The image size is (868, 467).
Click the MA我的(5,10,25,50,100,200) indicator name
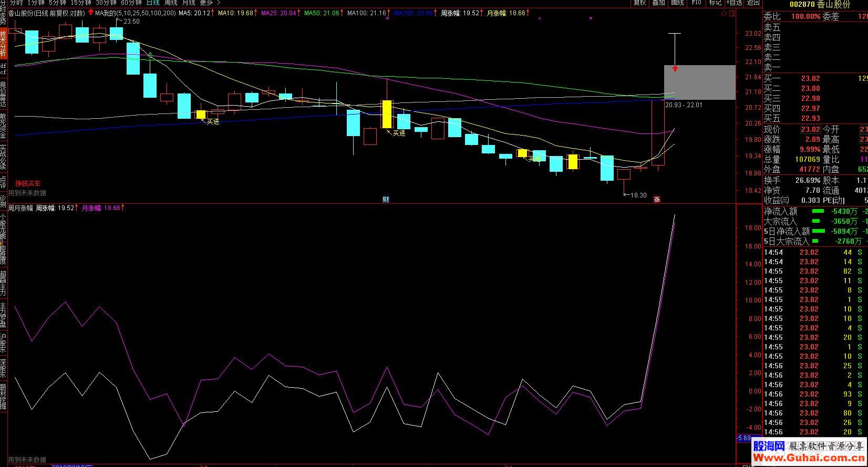tap(135, 13)
